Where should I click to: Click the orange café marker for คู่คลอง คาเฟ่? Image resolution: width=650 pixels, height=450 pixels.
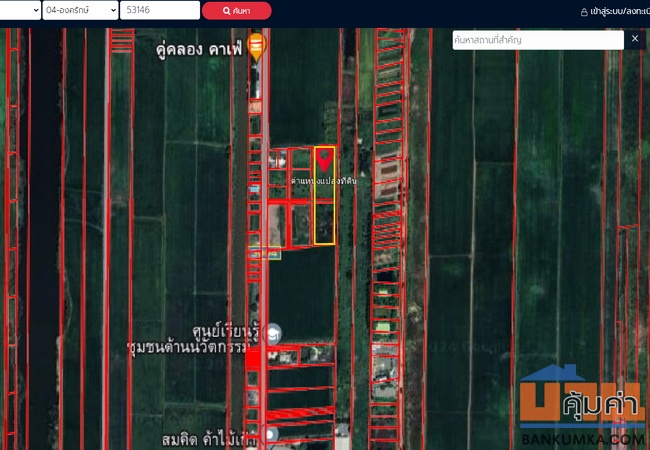[x=257, y=46]
